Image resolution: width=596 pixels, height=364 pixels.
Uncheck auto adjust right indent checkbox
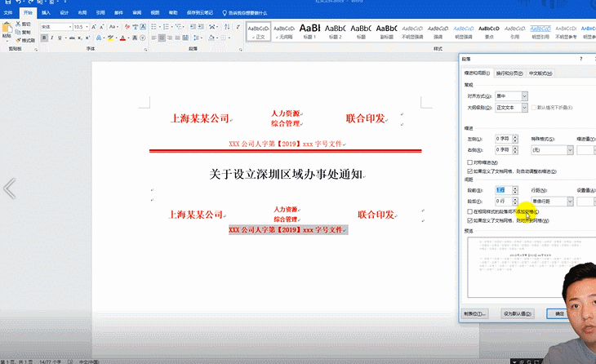click(x=469, y=171)
